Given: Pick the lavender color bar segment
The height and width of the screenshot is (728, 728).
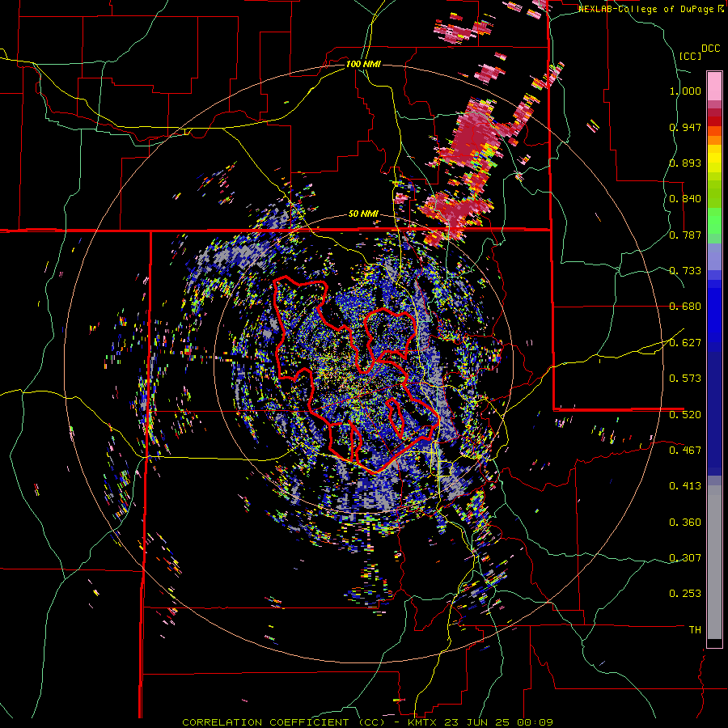Looking at the screenshot, I should [x=714, y=256].
